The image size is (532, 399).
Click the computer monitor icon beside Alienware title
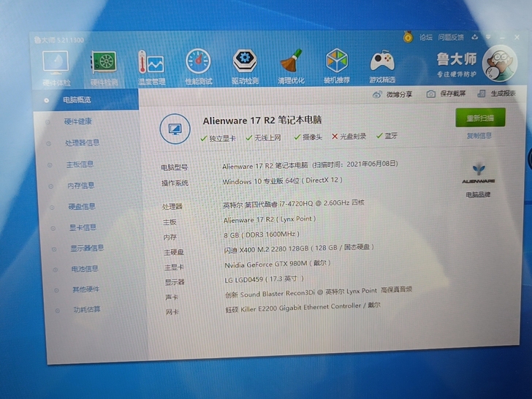point(175,129)
